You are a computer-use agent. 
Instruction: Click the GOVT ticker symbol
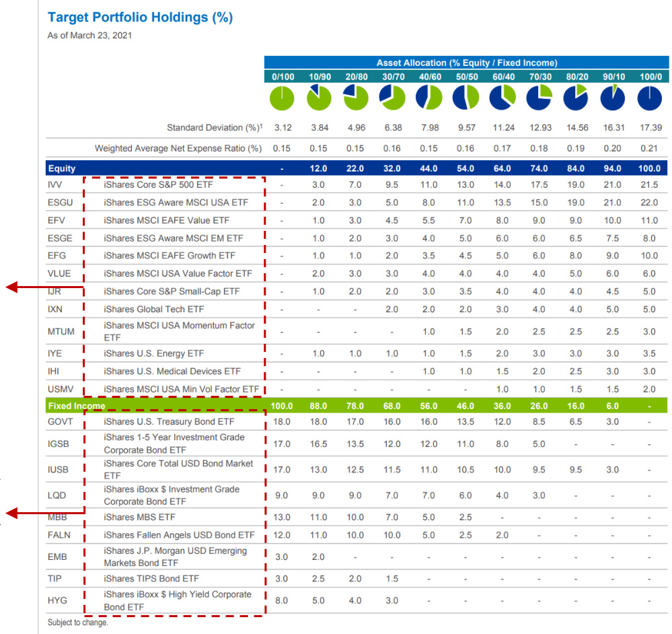coord(60,421)
